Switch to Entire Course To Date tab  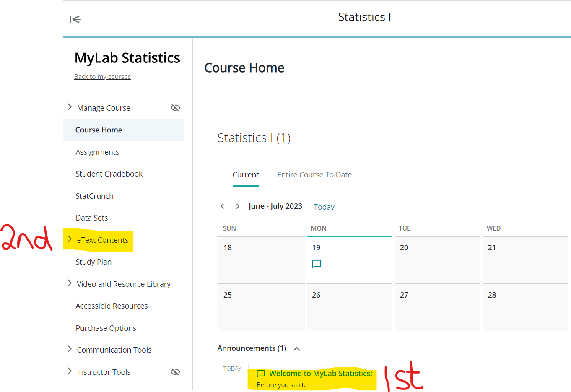tap(314, 175)
